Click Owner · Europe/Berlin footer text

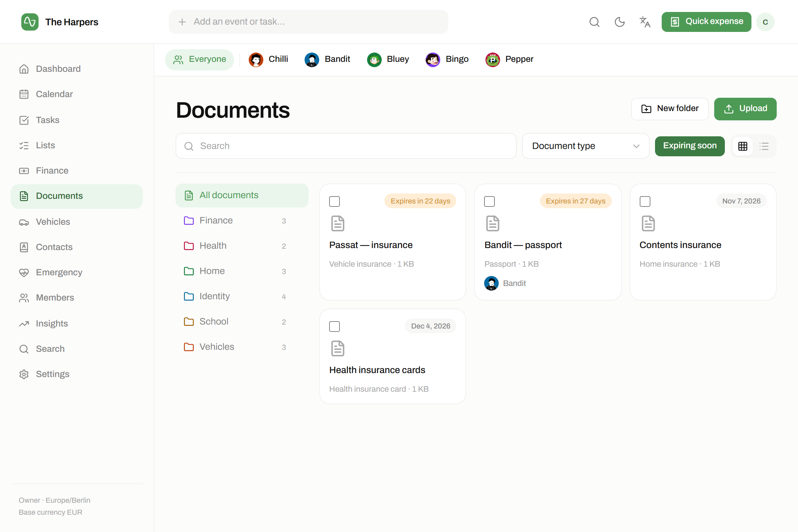coord(55,500)
